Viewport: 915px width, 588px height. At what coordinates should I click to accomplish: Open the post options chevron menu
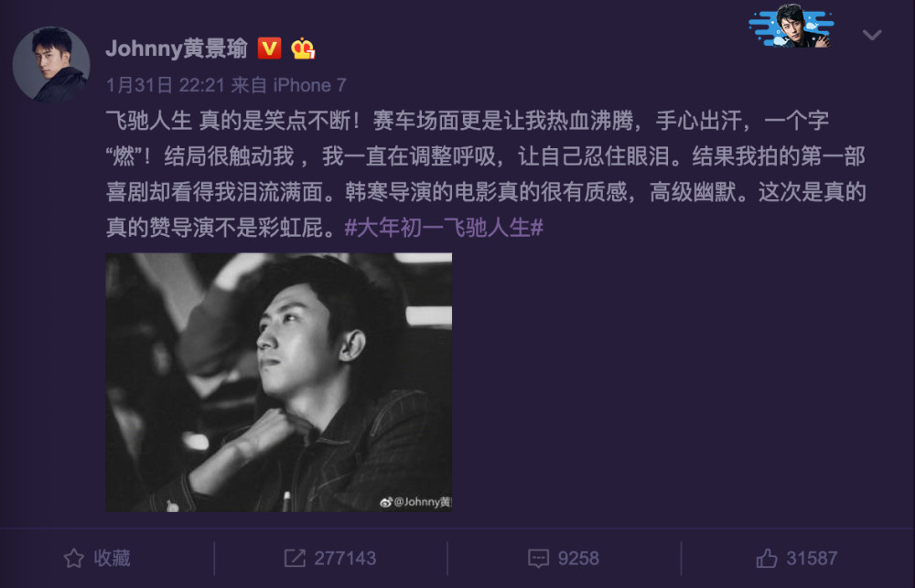[x=872, y=35]
